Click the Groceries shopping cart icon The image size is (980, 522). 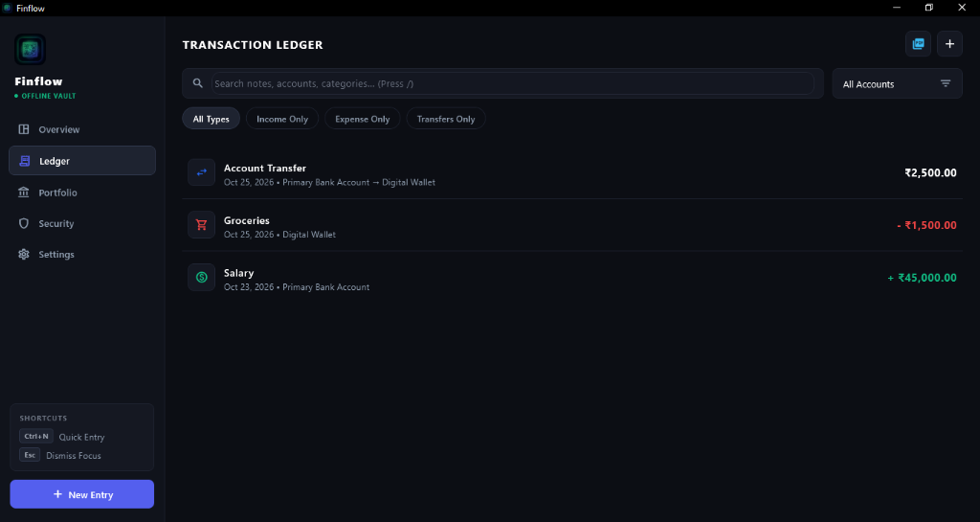tap(201, 225)
